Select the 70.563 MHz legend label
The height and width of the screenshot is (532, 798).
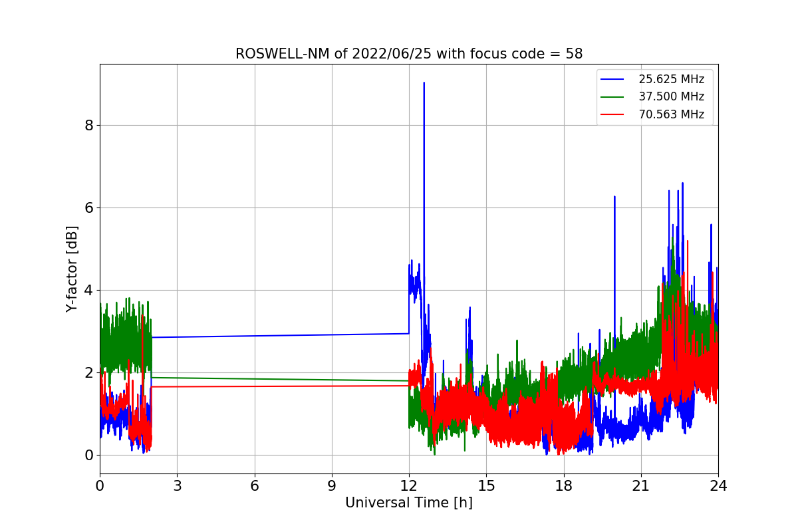(x=671, y=114)
